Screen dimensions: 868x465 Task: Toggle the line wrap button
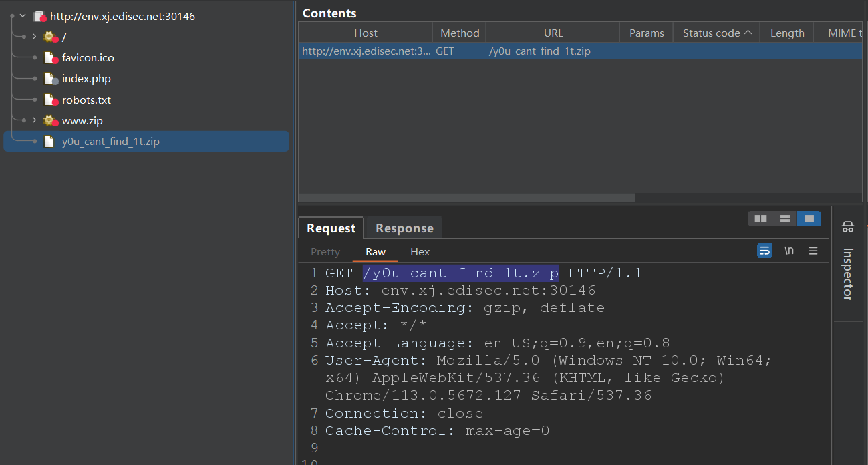tap(764, 251)
